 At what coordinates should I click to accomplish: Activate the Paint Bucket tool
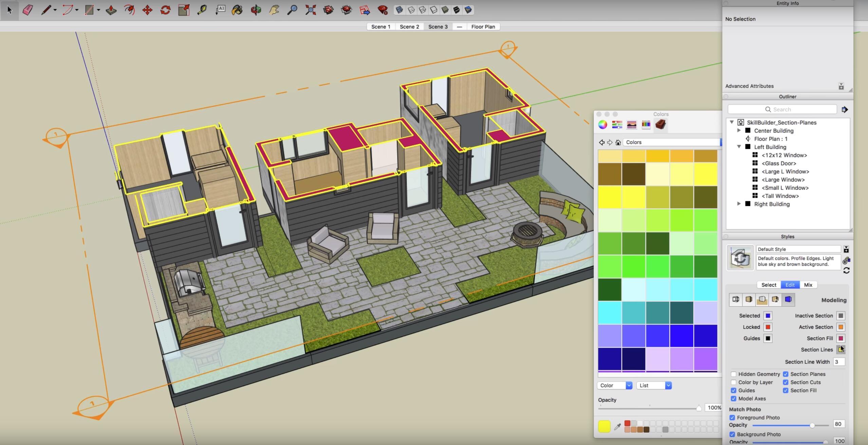point(237,10)
